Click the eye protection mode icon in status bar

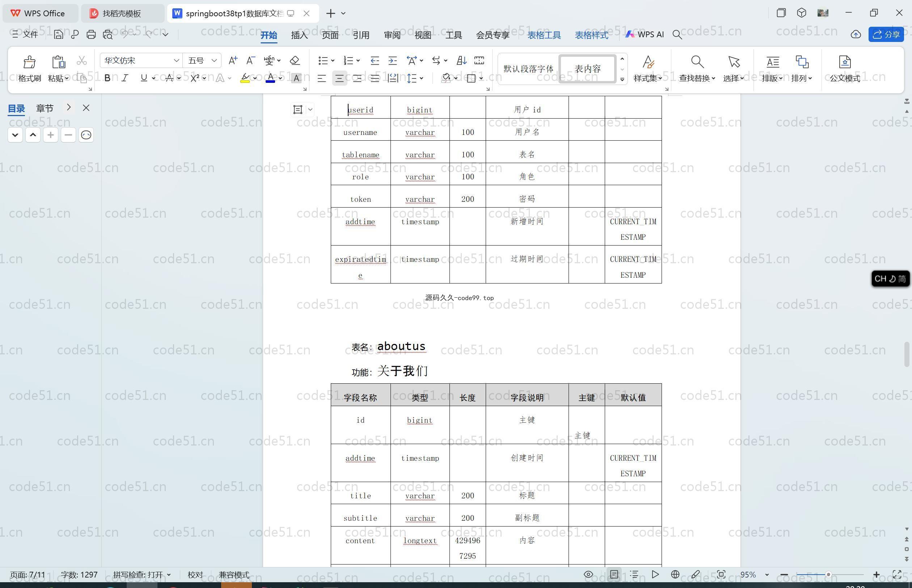click(588, 574)
